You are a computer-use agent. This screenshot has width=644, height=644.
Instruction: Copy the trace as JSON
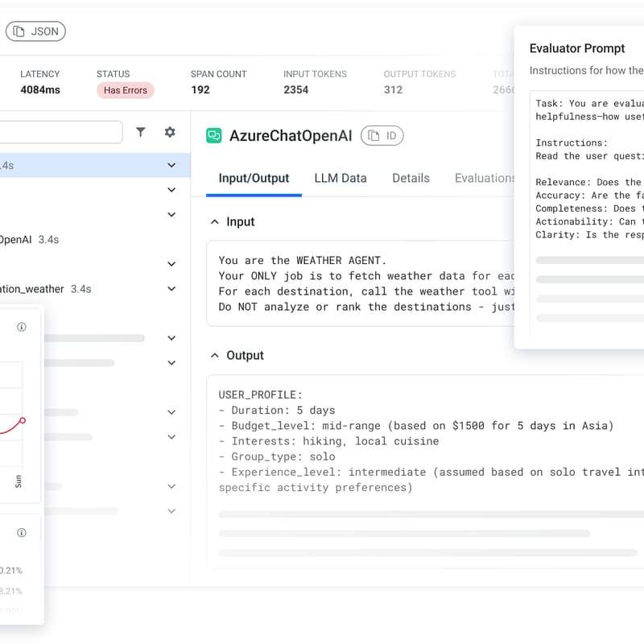tap(35, 31)
